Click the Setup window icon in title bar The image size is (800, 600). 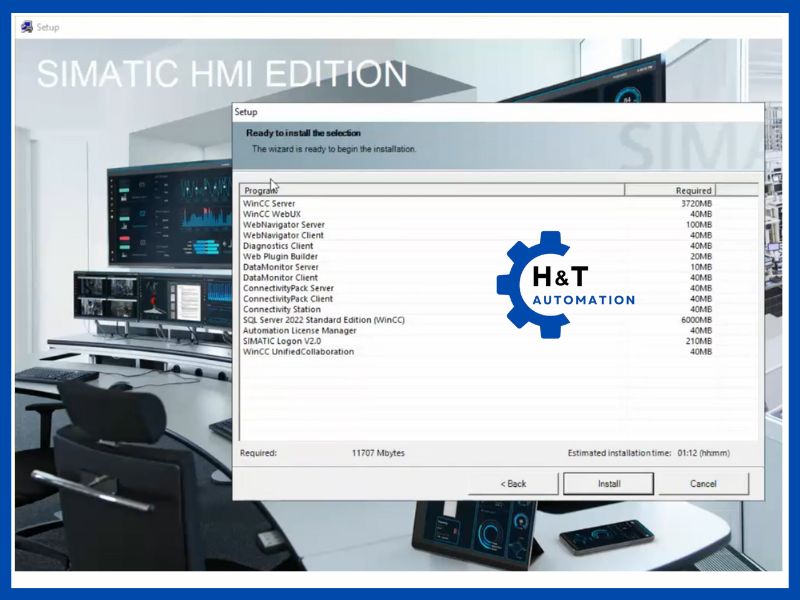coord(26,27)
